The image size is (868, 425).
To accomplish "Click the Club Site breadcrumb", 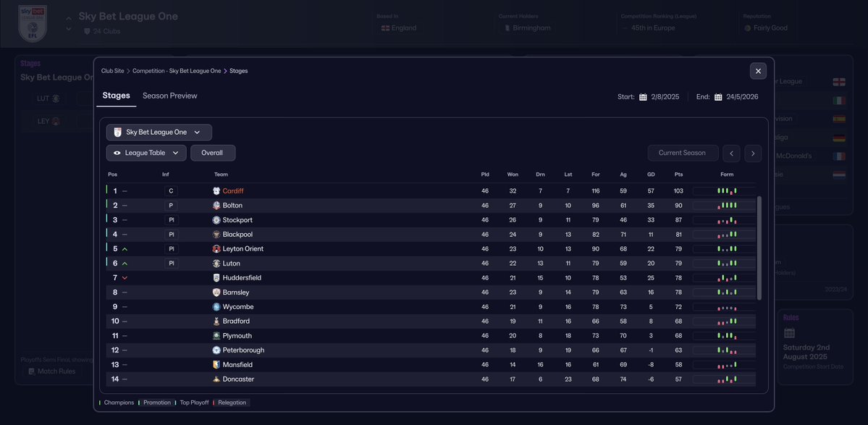I will (x=113, y=71).
